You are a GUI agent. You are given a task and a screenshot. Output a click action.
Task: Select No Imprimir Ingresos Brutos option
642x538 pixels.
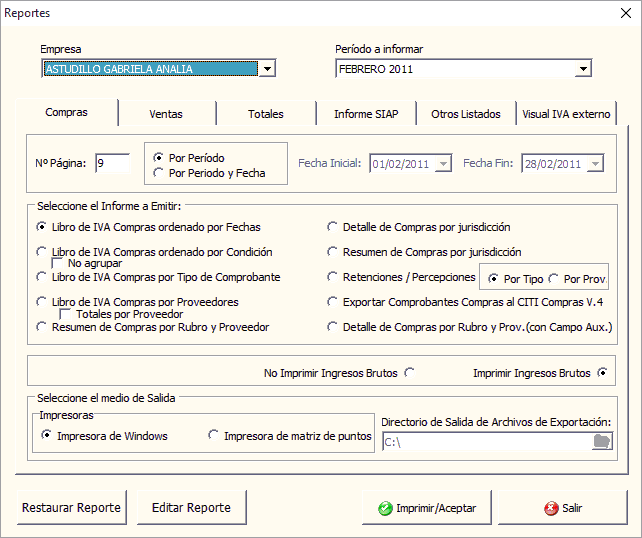(x=409, y=373)
